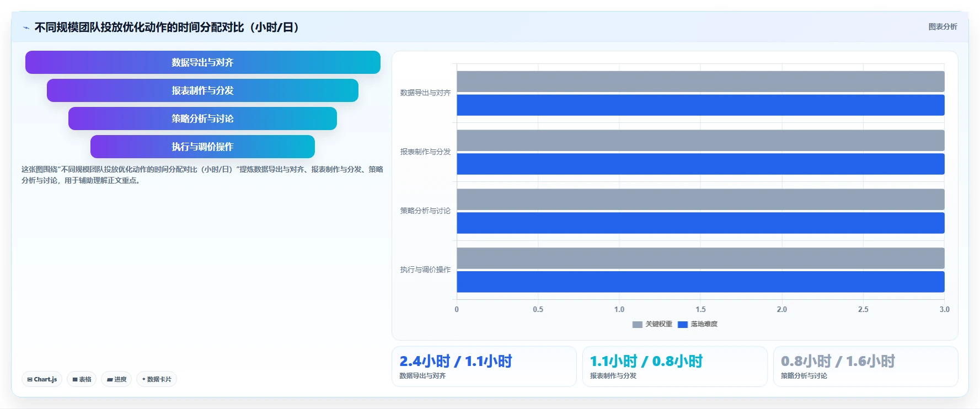Click the 数据卡片 tag chip
980x409 pixels.
(157, 379)
